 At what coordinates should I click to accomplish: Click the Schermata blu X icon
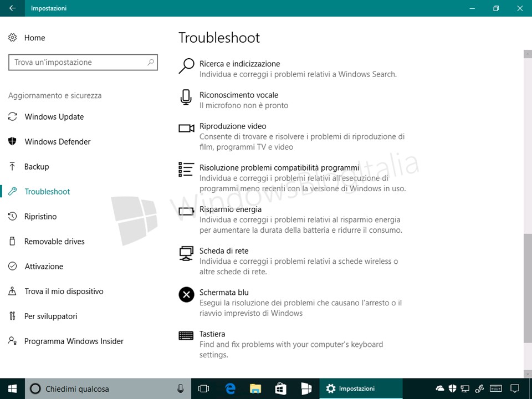186,295
